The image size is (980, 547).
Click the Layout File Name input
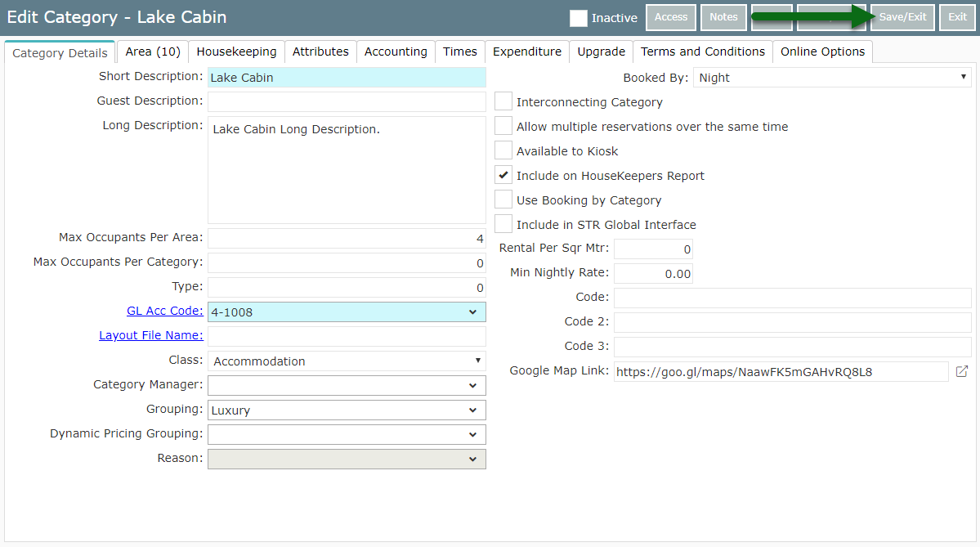pos(347,336)
